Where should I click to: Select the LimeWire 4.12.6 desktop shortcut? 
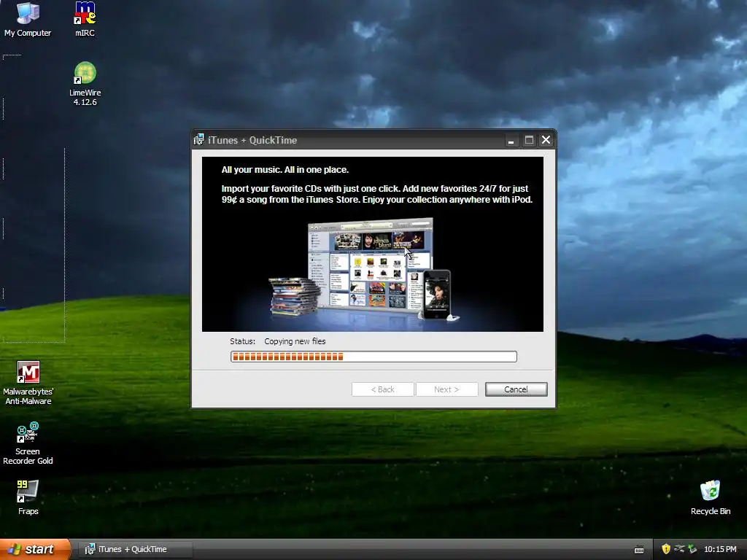[x=85, y=84]
